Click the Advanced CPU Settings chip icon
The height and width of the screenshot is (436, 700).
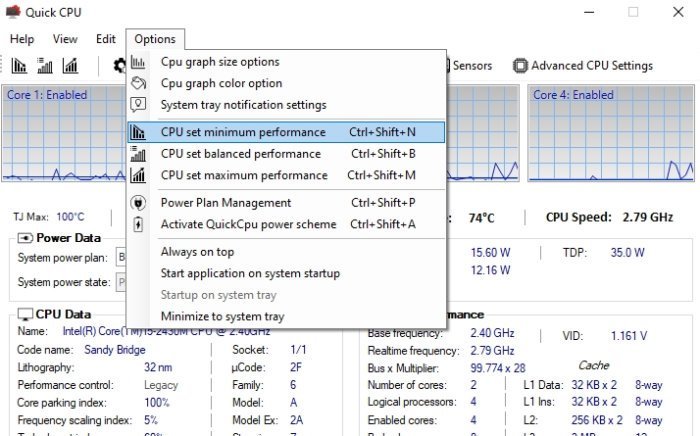pyautogui.click(x=520, y=66)
